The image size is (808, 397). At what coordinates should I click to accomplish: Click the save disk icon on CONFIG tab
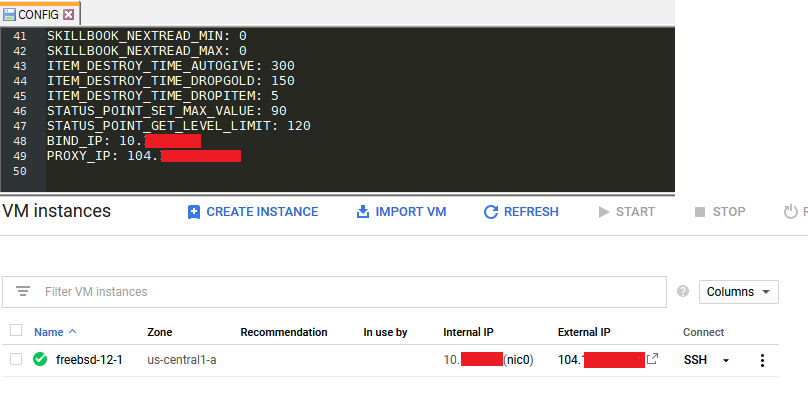coord(9,14)
